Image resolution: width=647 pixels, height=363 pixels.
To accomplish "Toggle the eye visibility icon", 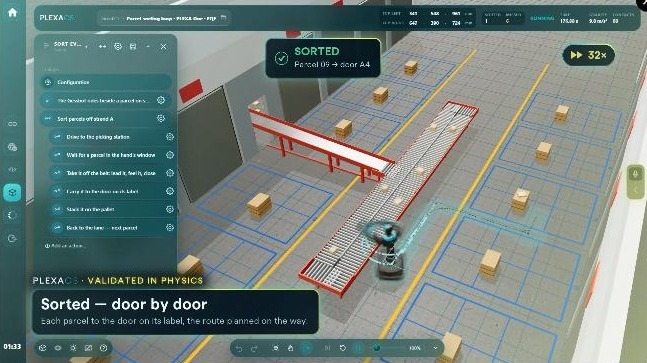I will pos(58,348).
